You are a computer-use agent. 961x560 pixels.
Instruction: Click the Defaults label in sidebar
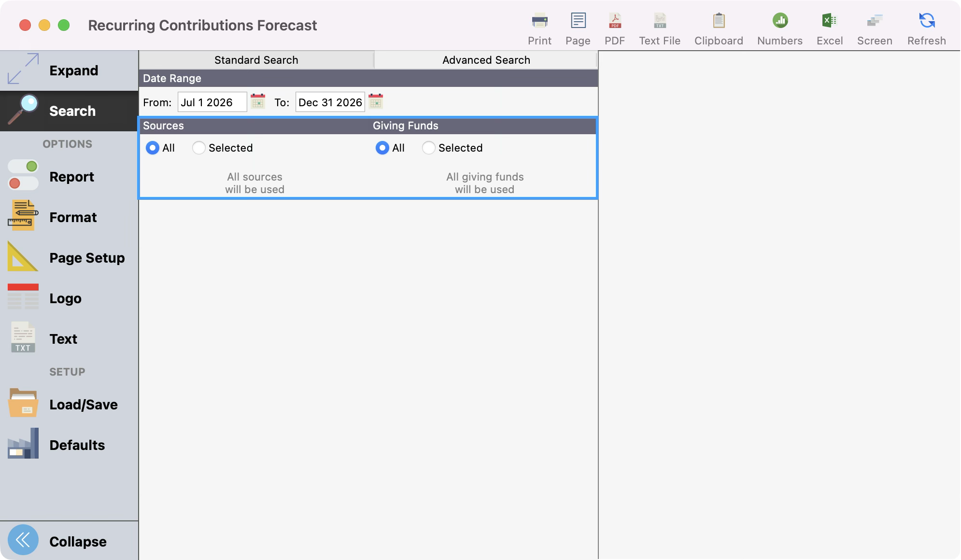77,445
